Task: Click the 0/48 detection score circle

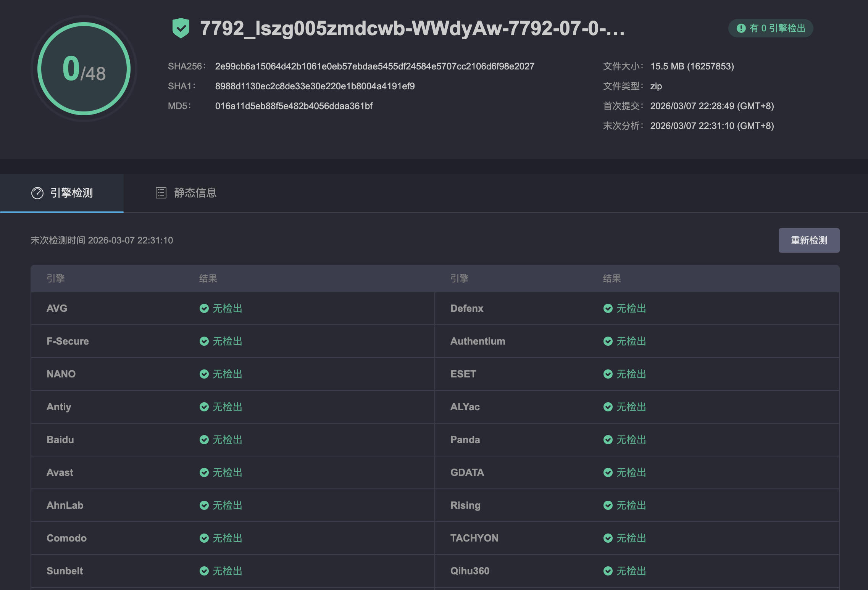Action: point(84,69)
